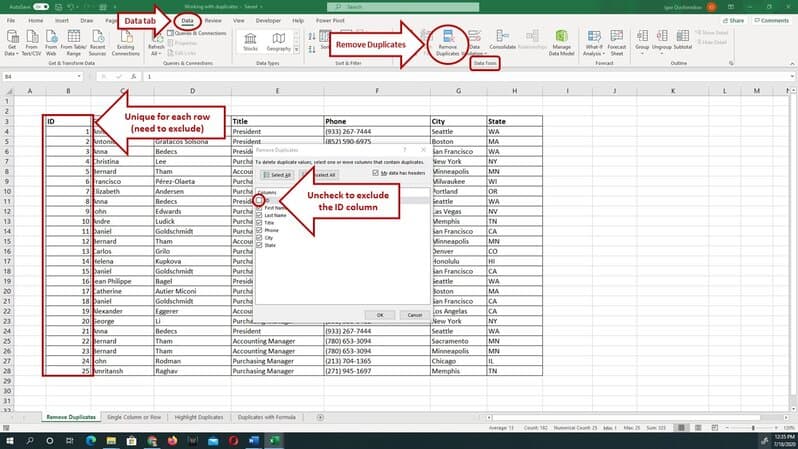The height and width of the screenshot is (449, 798).
Task: Click the Get Data icon
Action: pos(12,42)
